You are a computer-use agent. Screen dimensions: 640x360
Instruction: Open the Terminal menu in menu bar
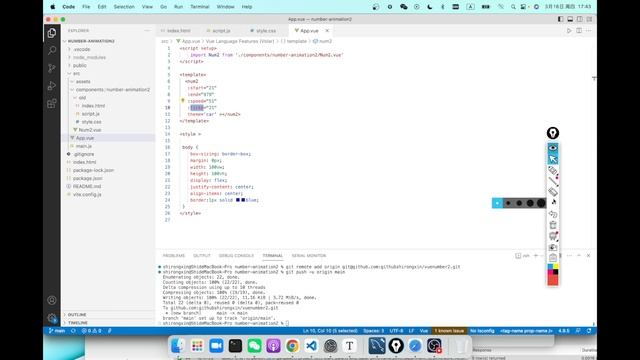point(200,7)
